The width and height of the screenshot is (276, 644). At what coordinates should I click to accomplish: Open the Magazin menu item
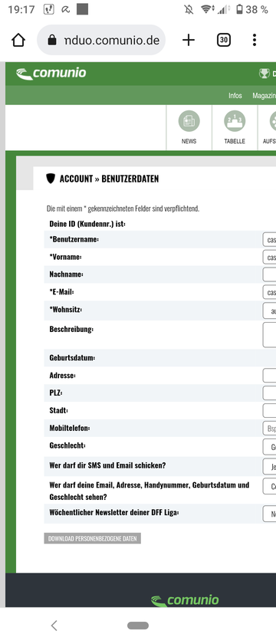[264, 95]
